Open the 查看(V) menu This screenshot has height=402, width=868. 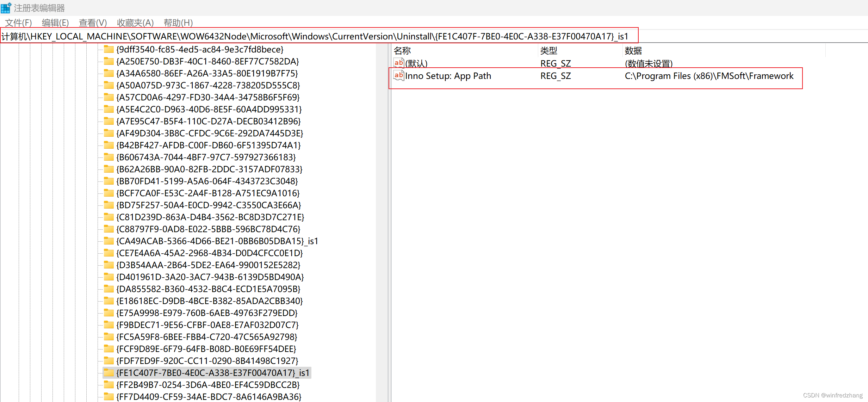pyautogui.click(x=93, y=23)
